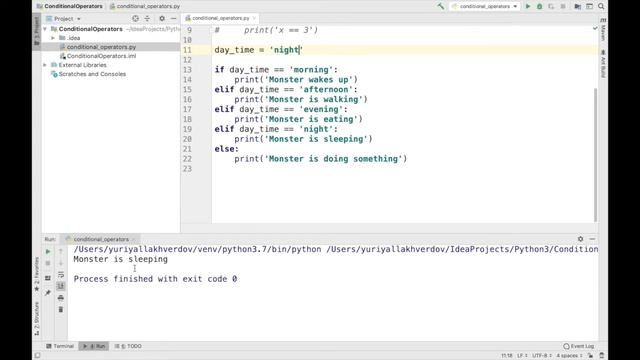Open Run panel settings gear icon

pyautogui.click(x=580, y=239)
